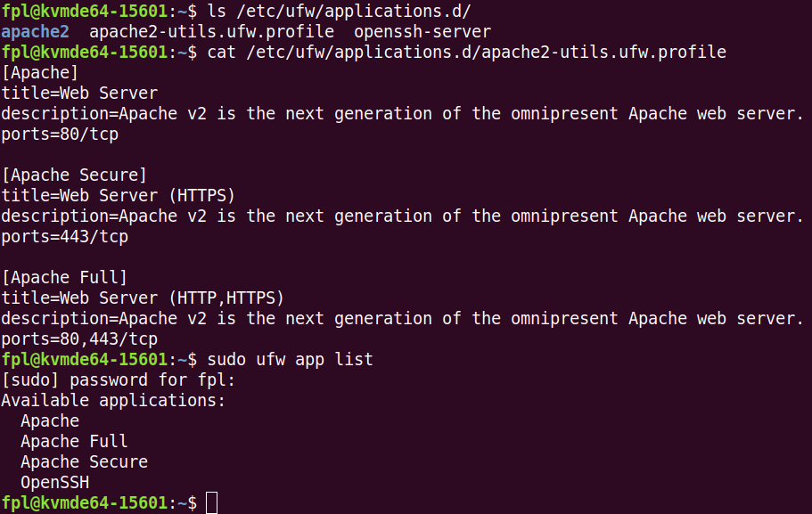Click the ports=80/tcp line
The width and height of the screenshot is (812, 514).
pos(60,135)
